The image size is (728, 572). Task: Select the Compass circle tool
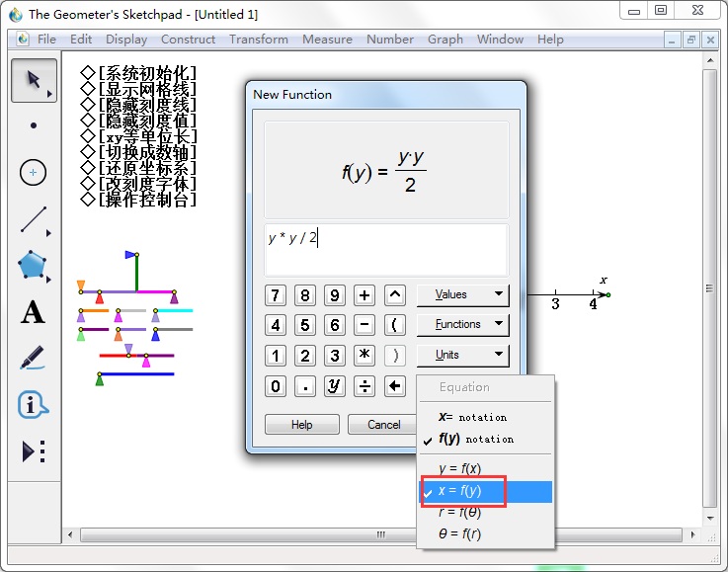point(34,172)
